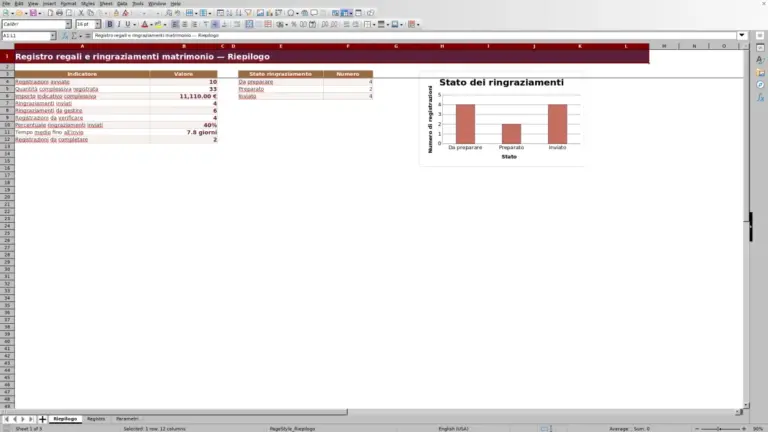
Task: Click the Add new sheet plus icon
Action: (x=42, y=419)
